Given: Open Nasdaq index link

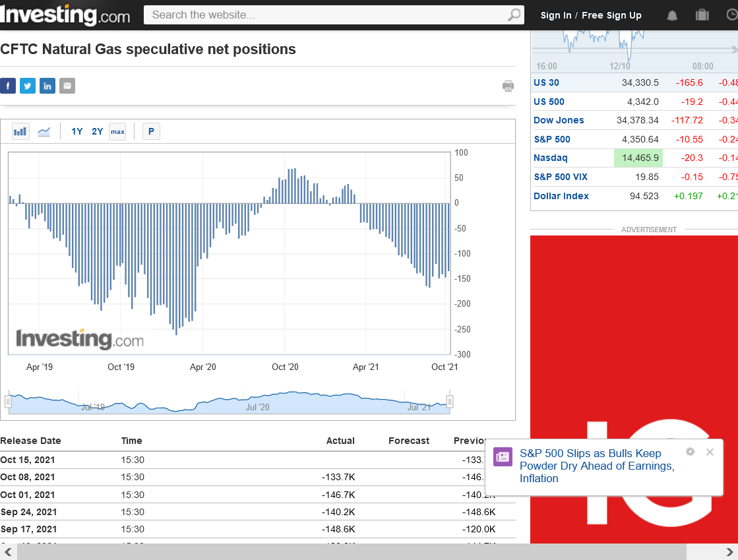Looking at the screenshot, I should point(550,158).
